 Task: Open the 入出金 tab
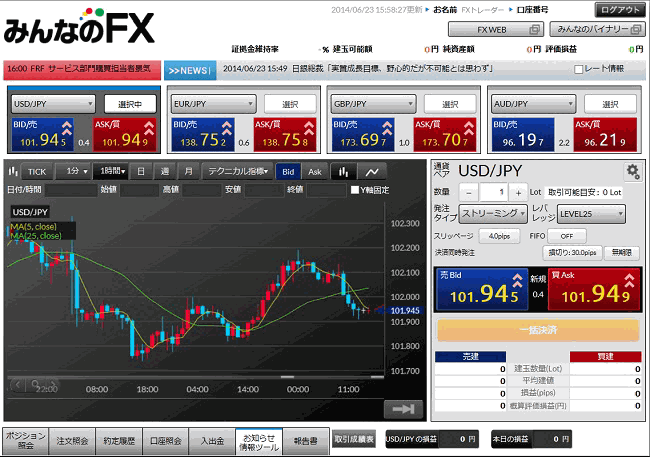(x=212, y=440)
